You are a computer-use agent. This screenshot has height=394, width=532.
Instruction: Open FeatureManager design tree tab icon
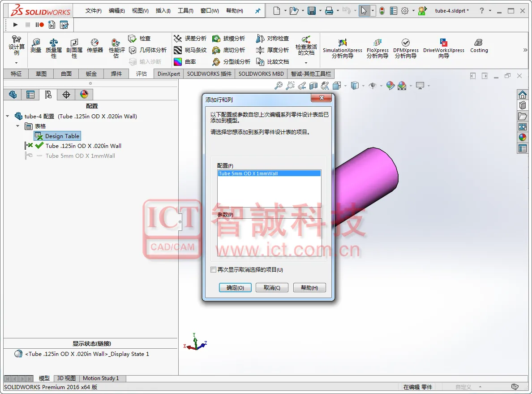point(13,95)
